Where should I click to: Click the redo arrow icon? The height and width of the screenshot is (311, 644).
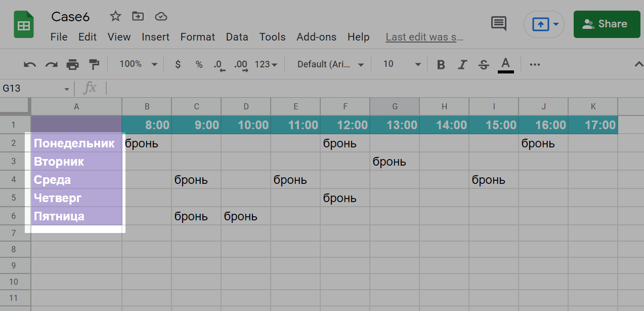pos(51,64)
